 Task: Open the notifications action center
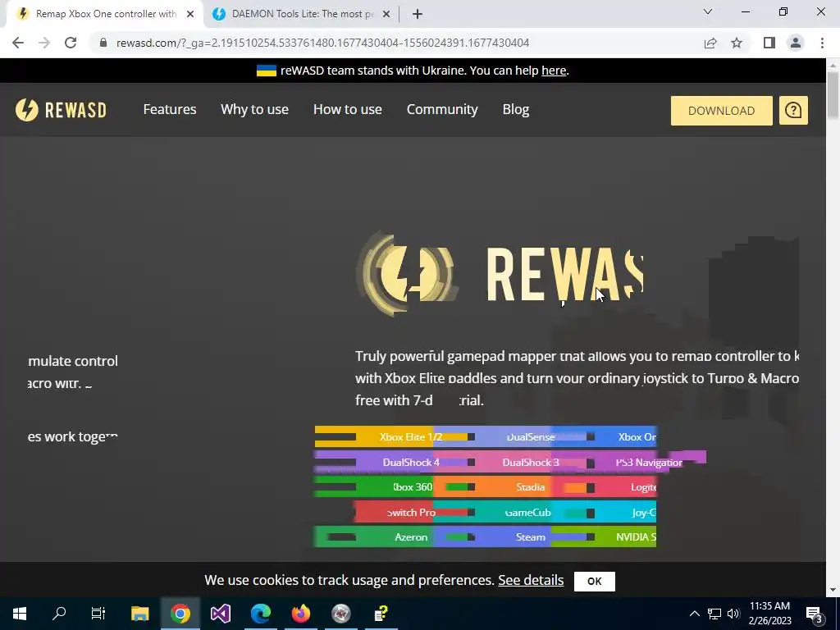[x=815, y=614]
